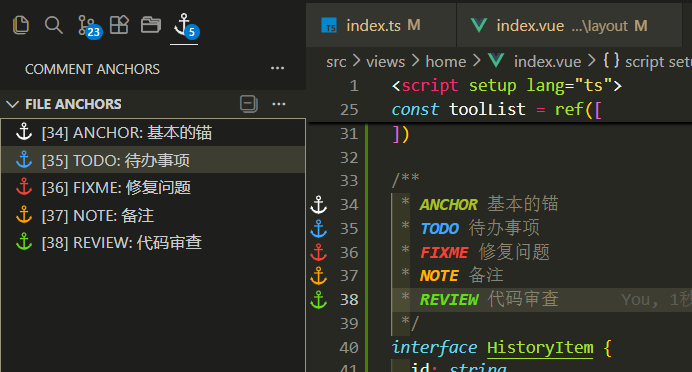Click Vue file icon on index.vue tab
Screen dimensions: 692x372
479,25
